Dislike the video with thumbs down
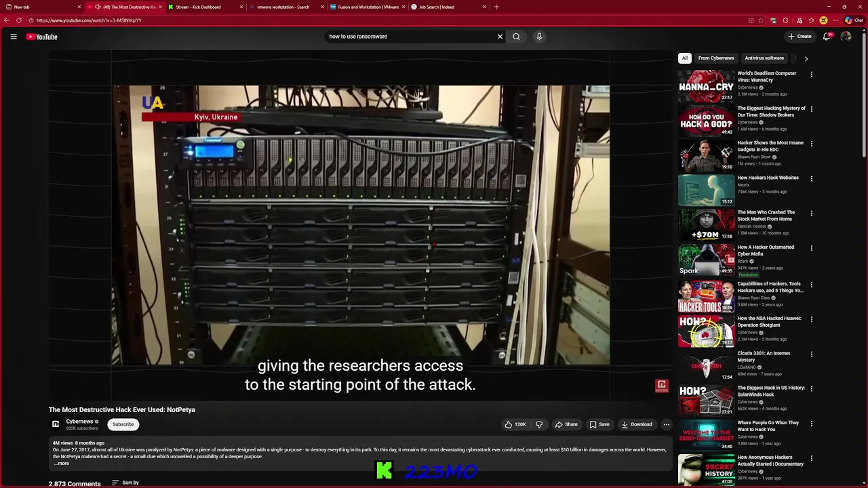The width and height of the screenshot is (868, 488). [x=539, y=424]
